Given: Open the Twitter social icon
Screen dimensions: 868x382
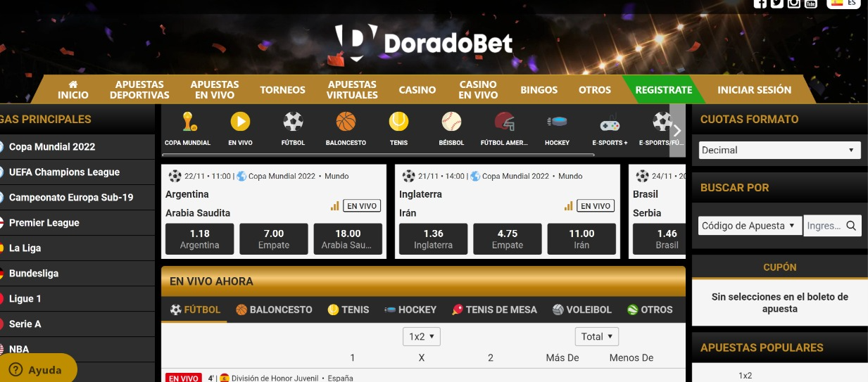Looking at the screenshot, I should [x=776, y=3].
